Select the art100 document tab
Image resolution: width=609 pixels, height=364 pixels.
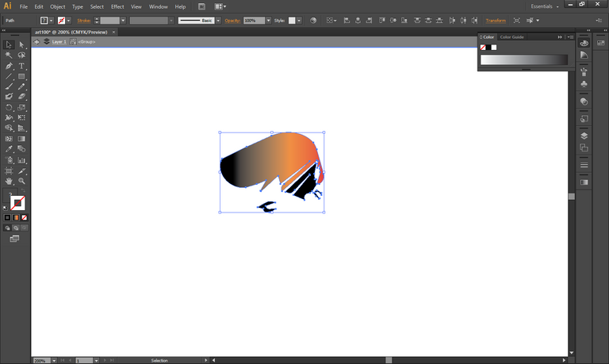click(71, 33)
